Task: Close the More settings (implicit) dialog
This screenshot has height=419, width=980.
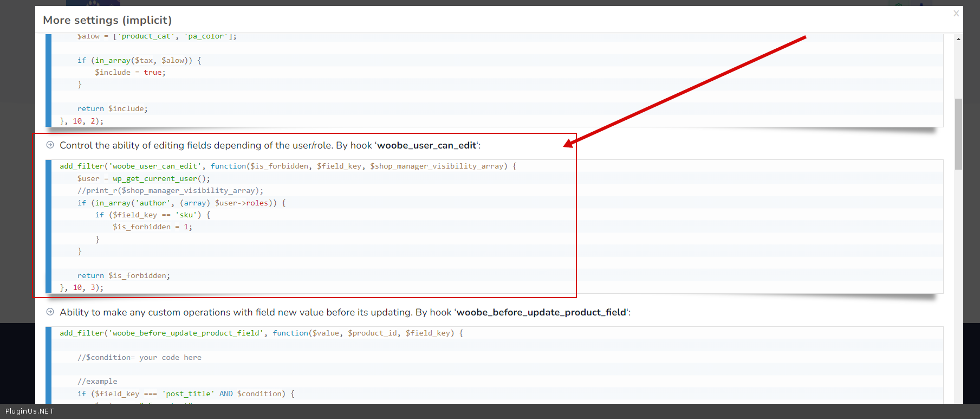Action: coord(956,14)
